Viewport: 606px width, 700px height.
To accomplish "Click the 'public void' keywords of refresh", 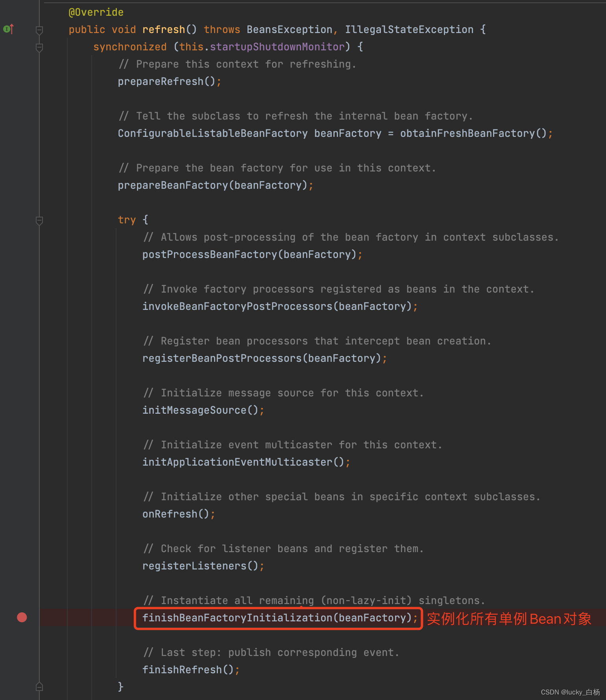I will click(102, 29).
